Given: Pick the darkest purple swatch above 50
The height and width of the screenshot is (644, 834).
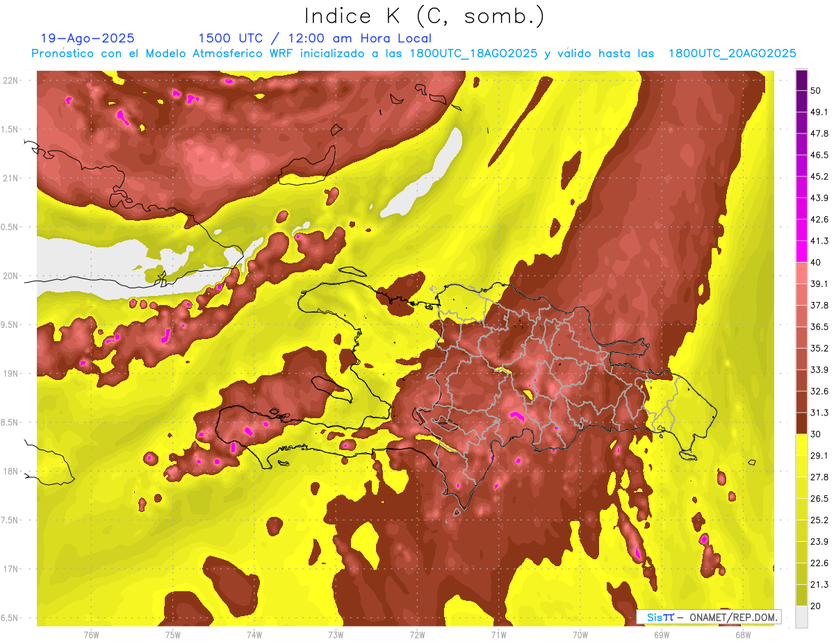Looking at the screenshot, I should [801, 80].
